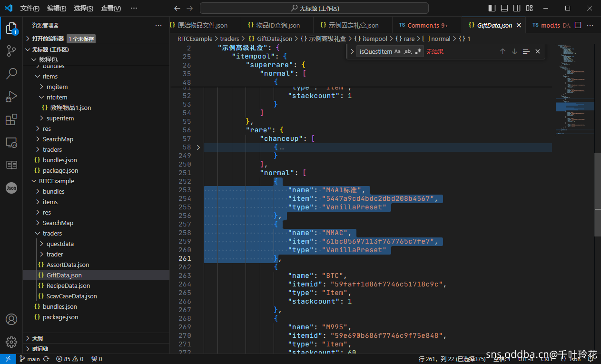This screenshot has width=601, height=364.
Task: Open the Run and Debug view
Action: (x=11, y=97)
